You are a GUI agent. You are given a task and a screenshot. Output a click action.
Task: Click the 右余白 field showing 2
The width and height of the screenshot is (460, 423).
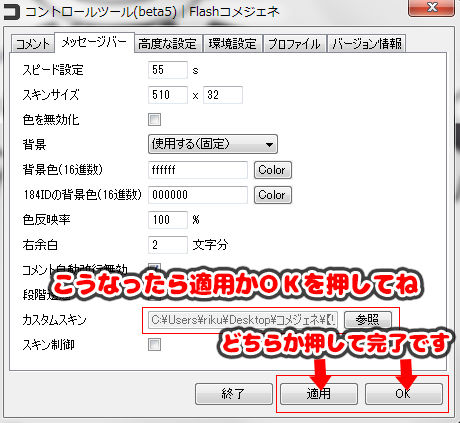(x=168, y=245)
